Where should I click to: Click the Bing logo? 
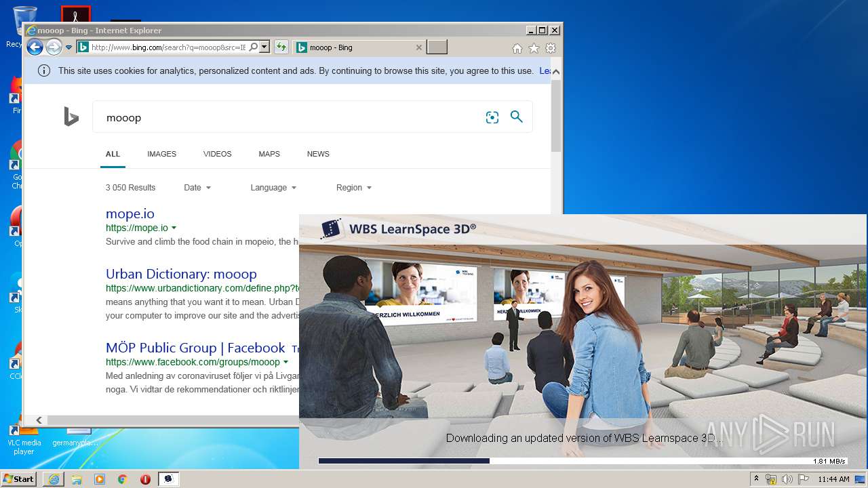[71, 117]
